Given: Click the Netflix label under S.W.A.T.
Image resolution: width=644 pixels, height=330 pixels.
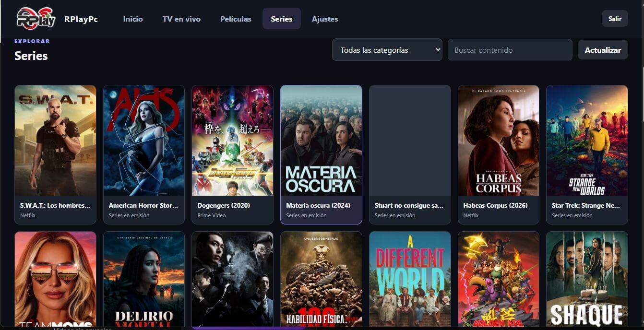Looking at the screenshot, I should [28, 215].
